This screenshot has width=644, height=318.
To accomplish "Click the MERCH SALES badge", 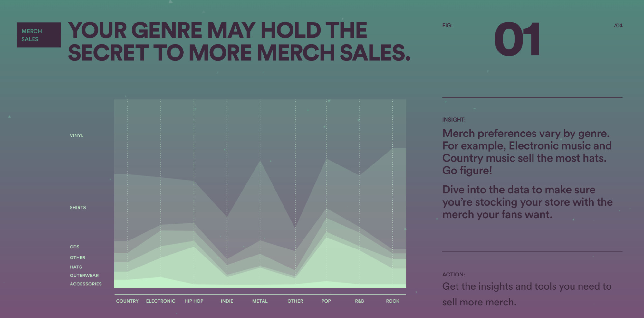I will click(39, 35).
